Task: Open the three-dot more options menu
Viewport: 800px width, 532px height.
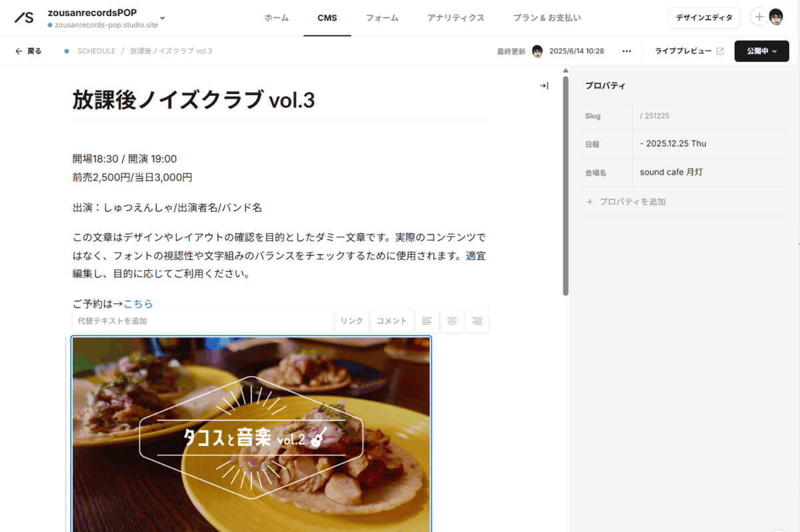Action: click(627, 51)
